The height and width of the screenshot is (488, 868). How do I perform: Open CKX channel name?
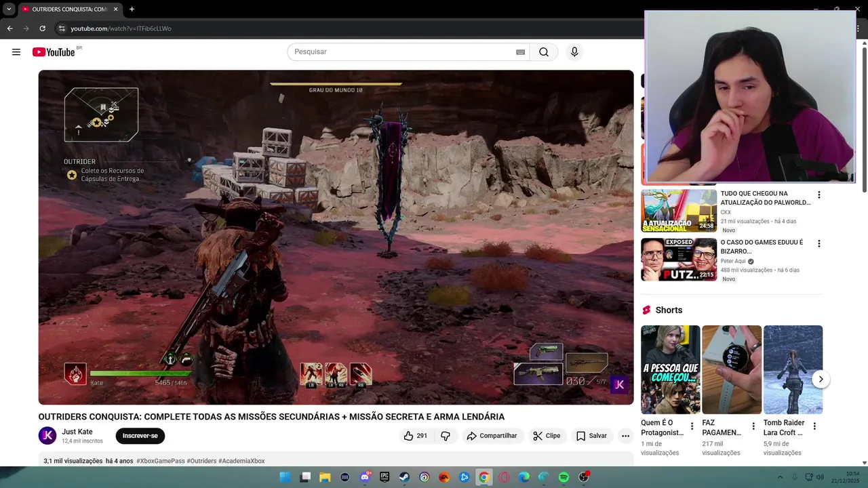click(726, 212)
